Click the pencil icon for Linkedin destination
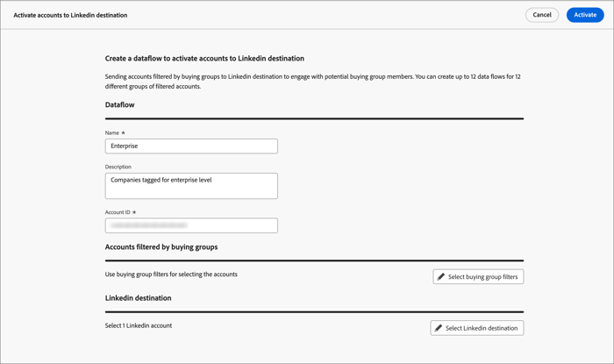The image size is (614, 364). (439, 328)
